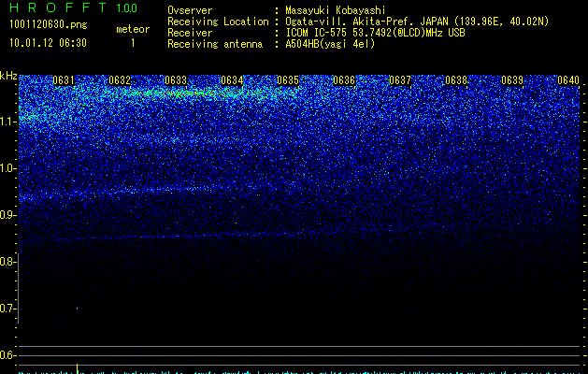Image resolution: width=588 pixels, height=374 pixels.
Task: Click the 0635 time marker
Action: tap(288, 80)
